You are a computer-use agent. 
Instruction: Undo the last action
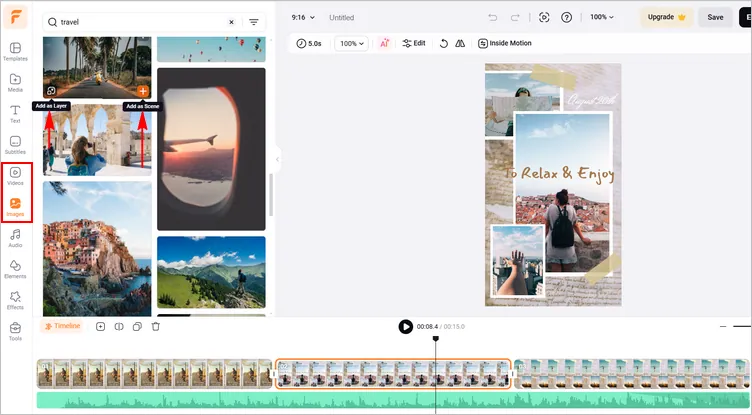[493, 17]
